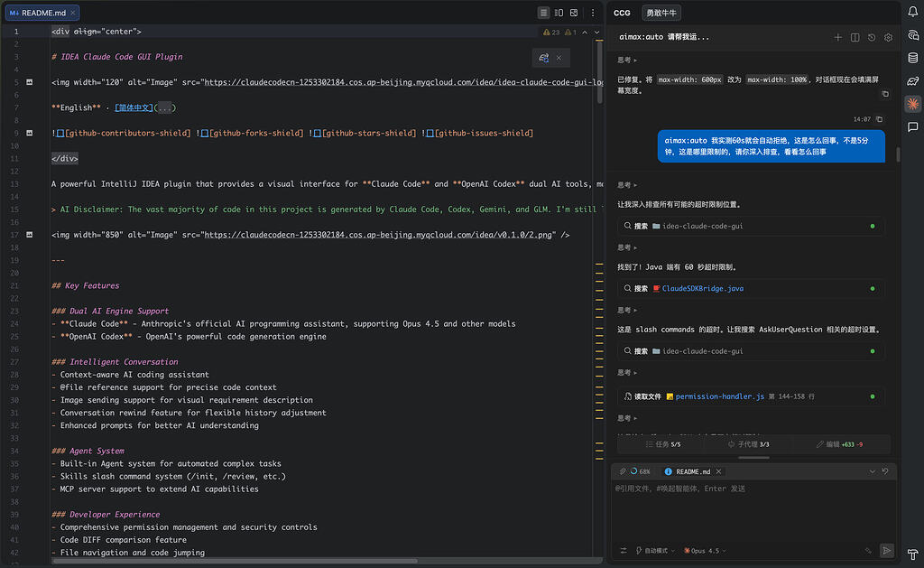Expand 思考 block below permission-handler.js row
Image resolution: width=924 pixels, height=568 pixels.
click(x=627, y=417)
